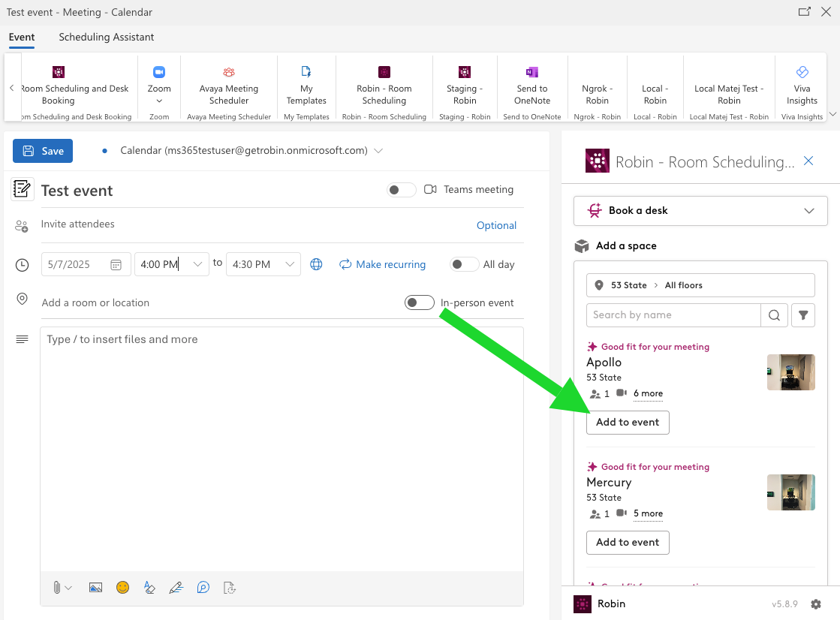Switch to the Event tab

(x=22, y=37)
